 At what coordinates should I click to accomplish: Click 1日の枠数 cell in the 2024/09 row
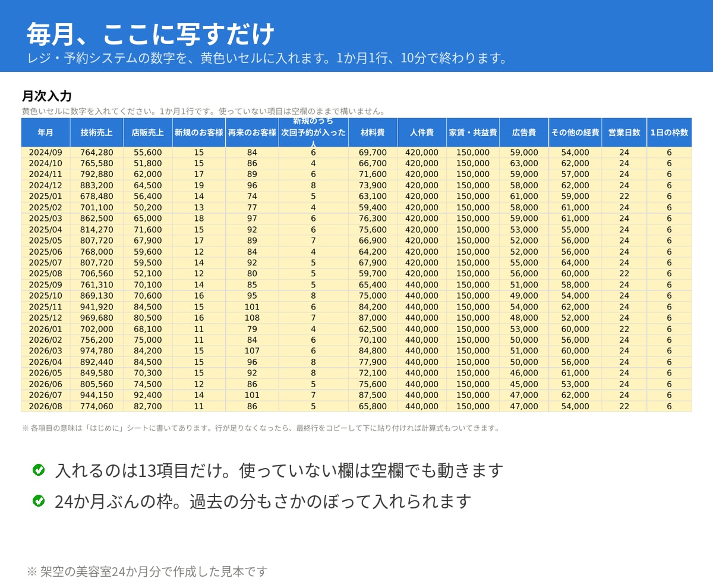tap(669, 153)
